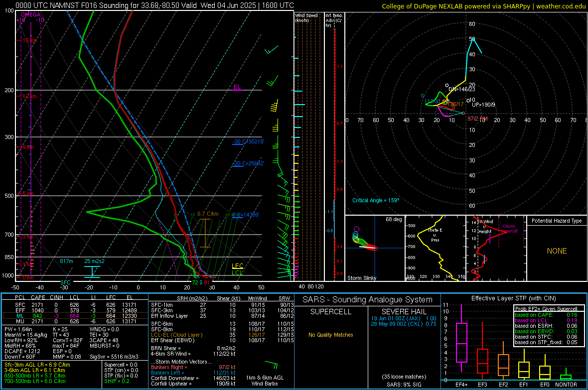Click the cyan "817m" label
588x390 pixels.
(66, 261)
